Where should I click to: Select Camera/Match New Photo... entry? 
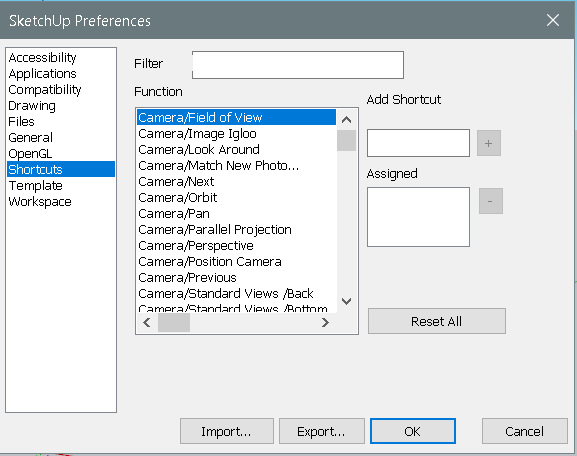click(x=236, y=166)
